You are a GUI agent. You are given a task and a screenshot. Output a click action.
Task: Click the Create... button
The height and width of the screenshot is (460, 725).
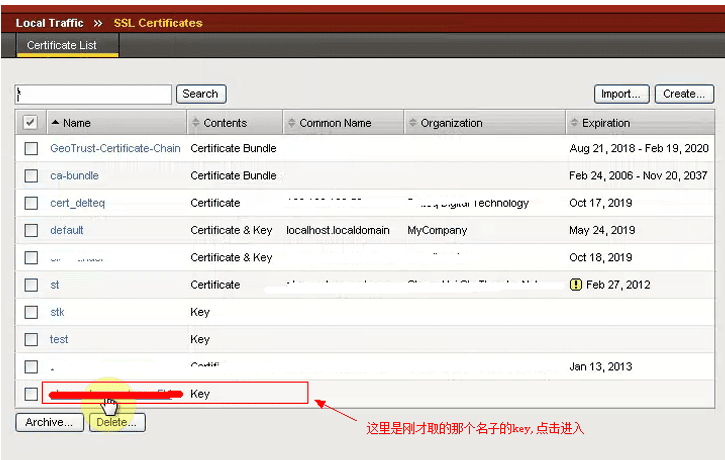684,94
